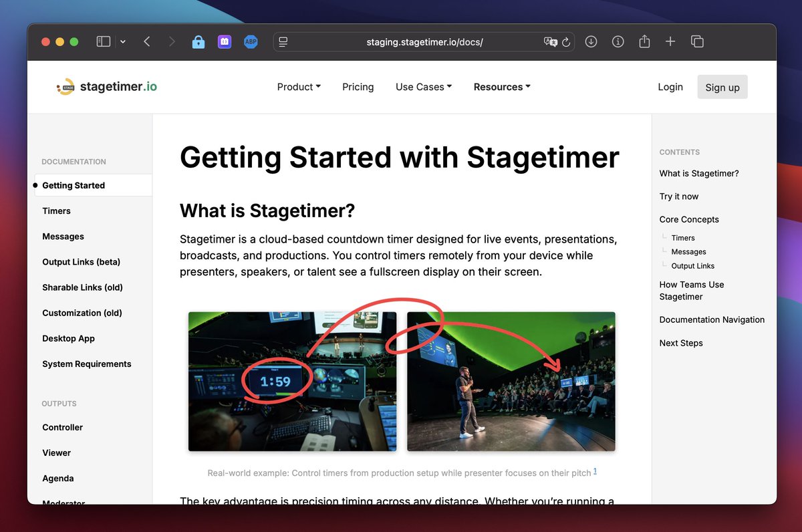Open the ABP ad blocker icon
802x532 pixels.
click(x=251, y=41)
